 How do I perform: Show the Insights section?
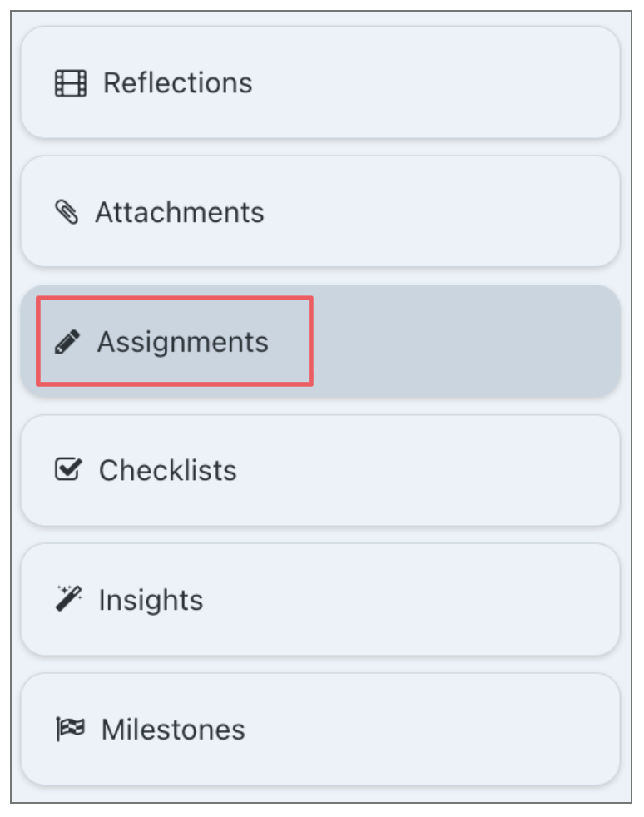point(320,599)
